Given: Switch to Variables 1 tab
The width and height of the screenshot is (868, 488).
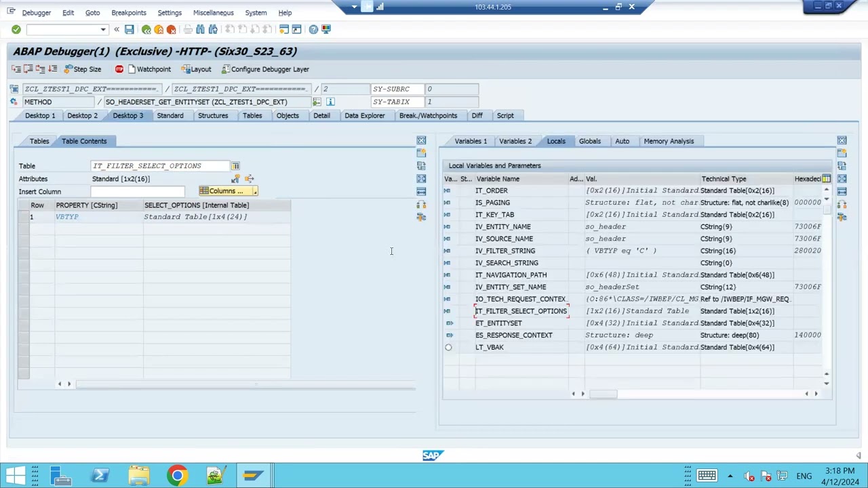Looking at the screenshot, I should [471, 141].
